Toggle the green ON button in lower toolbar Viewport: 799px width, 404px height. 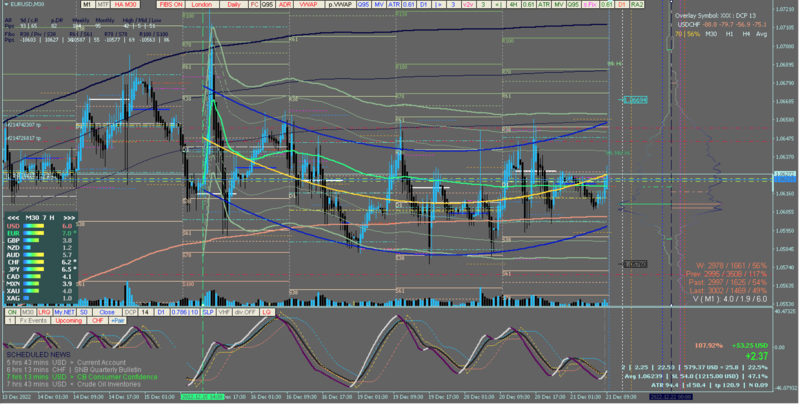(12, 312)
